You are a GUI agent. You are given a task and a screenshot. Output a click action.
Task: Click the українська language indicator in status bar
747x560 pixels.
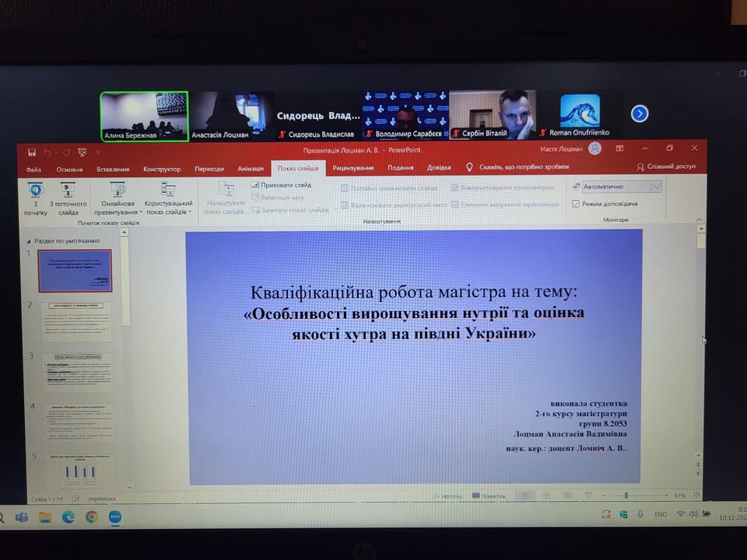101,499
